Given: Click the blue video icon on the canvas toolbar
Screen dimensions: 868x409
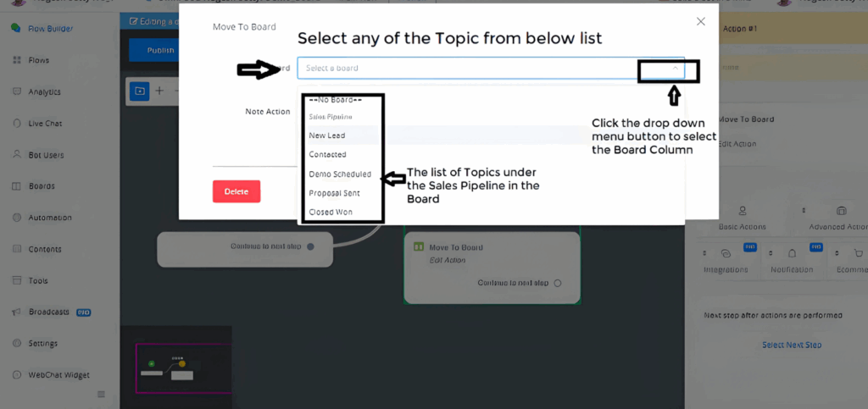Looking at the screenshot, I should (x=139, y=91).
